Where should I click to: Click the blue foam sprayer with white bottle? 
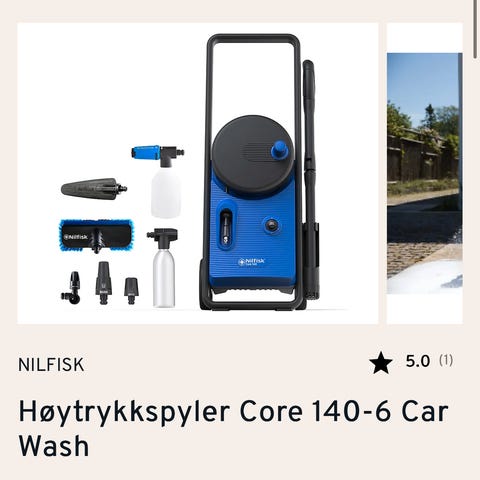coord(161,181)
